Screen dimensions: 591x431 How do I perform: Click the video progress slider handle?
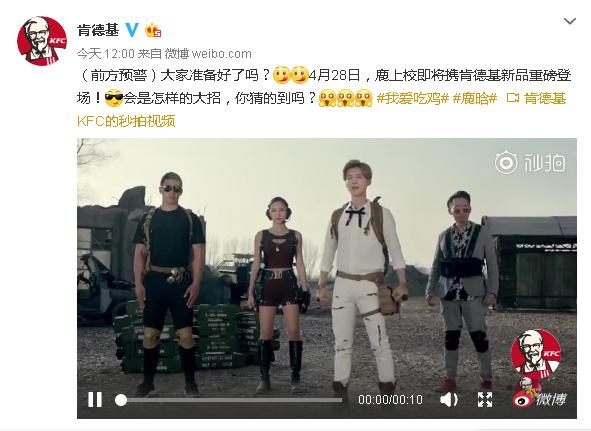[121, 400]
